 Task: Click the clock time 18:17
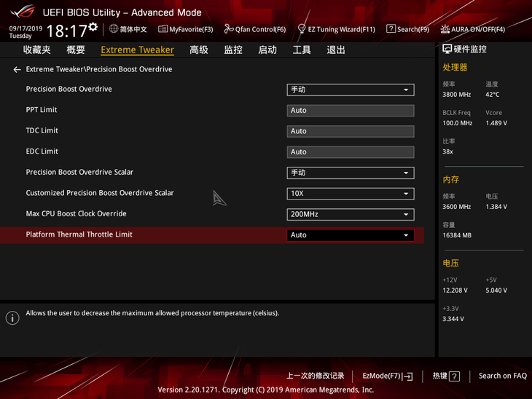click(x=66, y=31)
